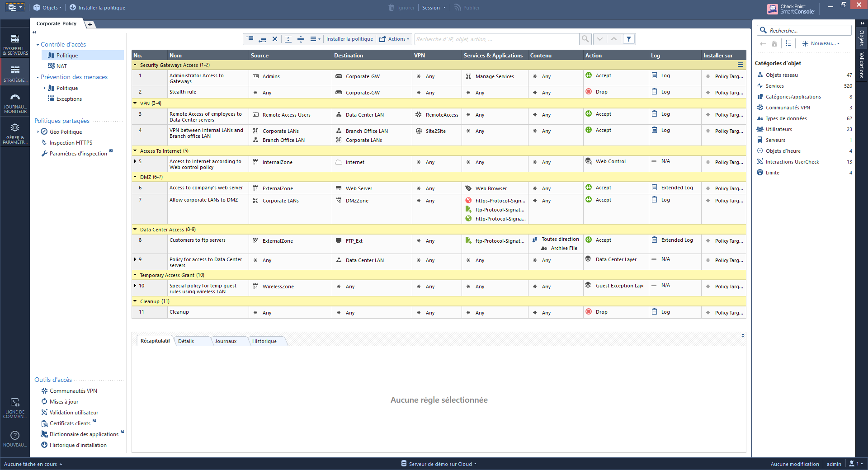Go to next search result arrow
This screenshot has width=868, height=470.
point(600,39)
